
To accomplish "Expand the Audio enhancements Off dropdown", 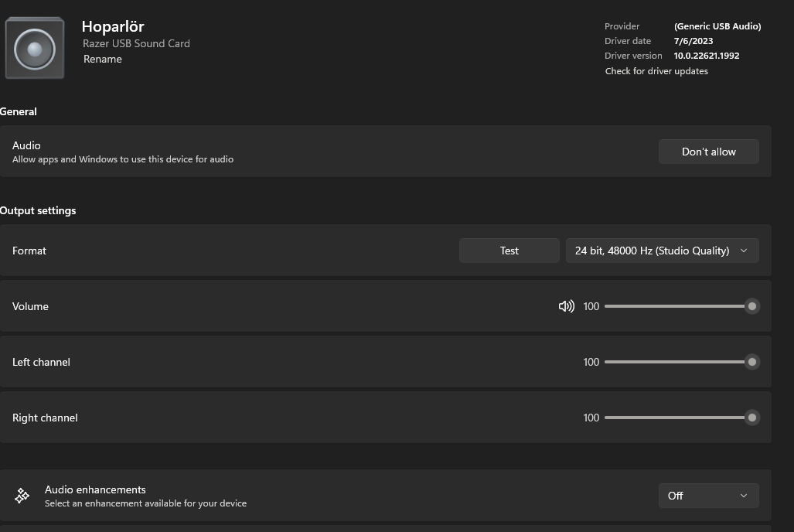I will pos(707,496).
